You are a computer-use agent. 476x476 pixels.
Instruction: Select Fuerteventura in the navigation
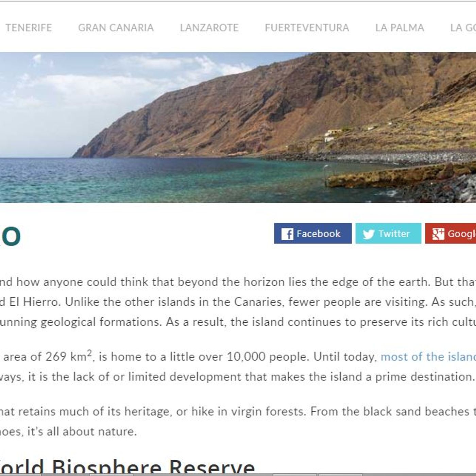tap(307, 28)
